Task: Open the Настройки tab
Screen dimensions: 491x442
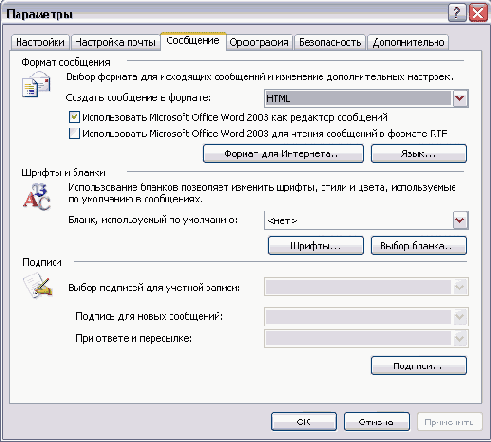Action: pyautogui.click(x=40, y=42)
